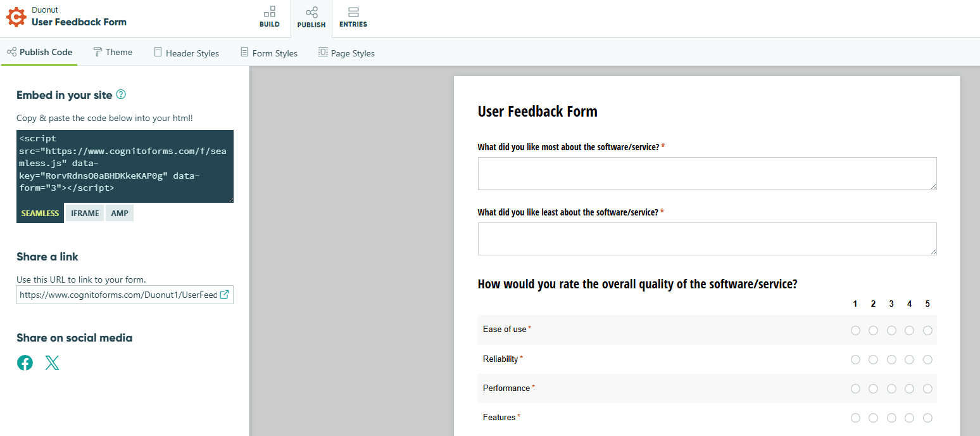This screenshot has height=436, width=980.
Task: Rate Ease of use as 1
Action: (x=855, y=330)
